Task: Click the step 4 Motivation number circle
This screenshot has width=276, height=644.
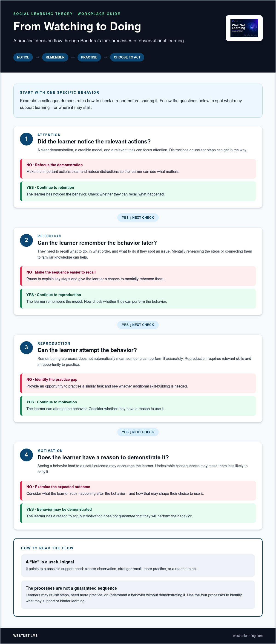Action: click(x=26, y=455)
